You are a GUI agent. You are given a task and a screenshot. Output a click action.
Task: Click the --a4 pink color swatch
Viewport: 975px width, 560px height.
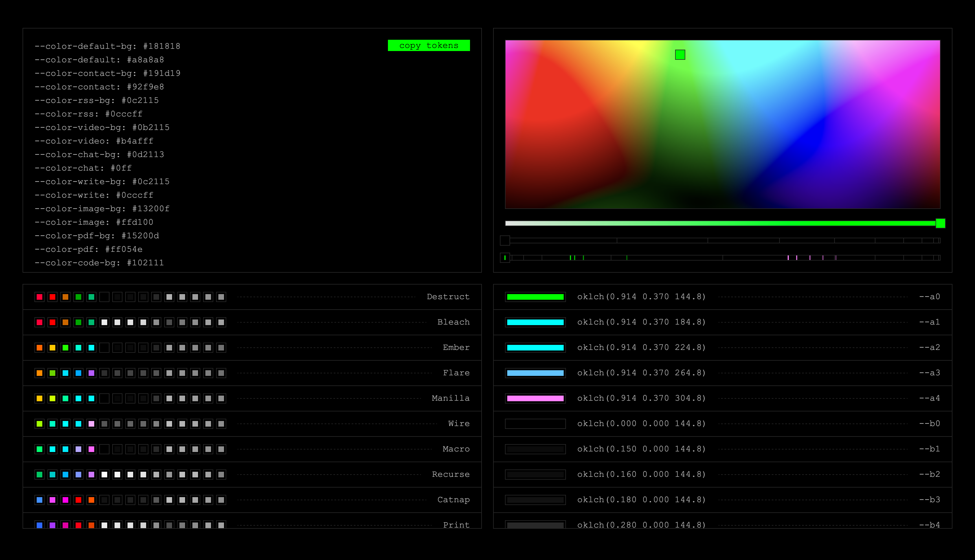click(x=535, y=398)
